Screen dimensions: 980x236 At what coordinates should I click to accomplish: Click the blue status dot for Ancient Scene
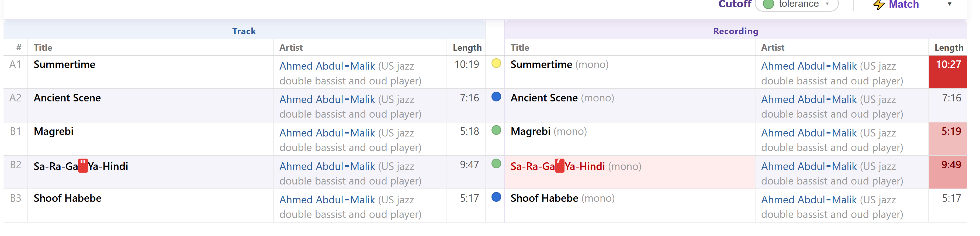[496, 97]
